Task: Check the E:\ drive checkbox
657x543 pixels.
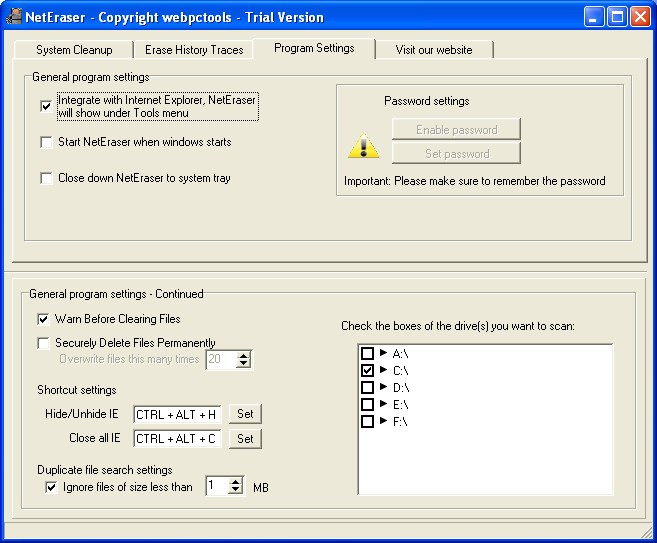Action: [367, 404]
